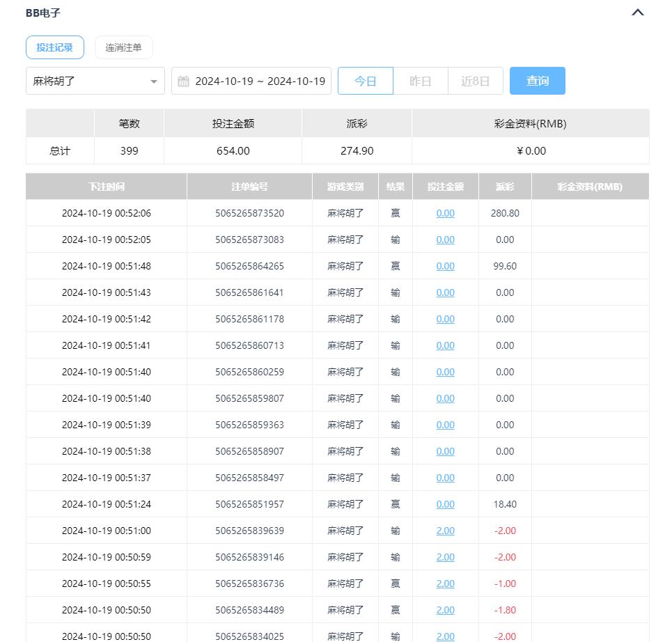Click 2.00 bet link for order 5065265839639
The width and height of the screenshot is (672, 642).
click(x=445, y=531)
